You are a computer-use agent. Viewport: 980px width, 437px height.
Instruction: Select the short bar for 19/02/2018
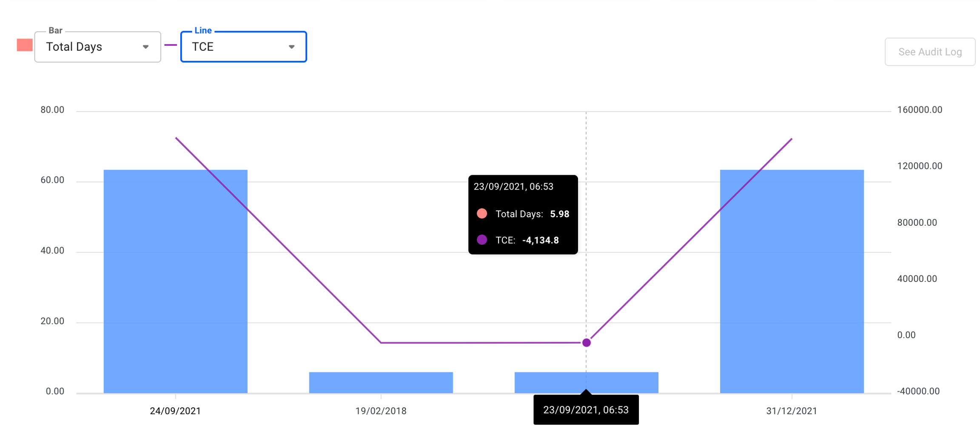coord(381,382)
